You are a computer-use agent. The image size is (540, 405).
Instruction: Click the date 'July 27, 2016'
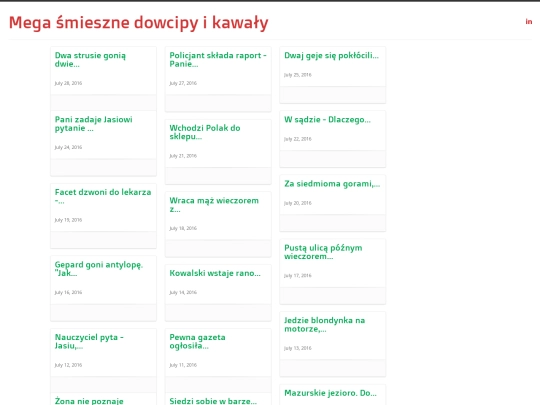tap(183, 83)
